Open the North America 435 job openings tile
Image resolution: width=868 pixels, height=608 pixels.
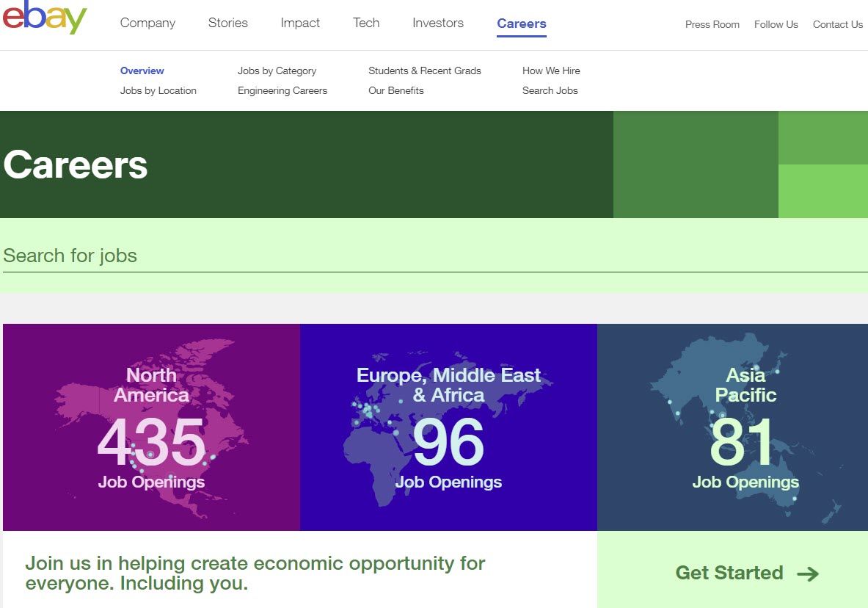[151, 427]
